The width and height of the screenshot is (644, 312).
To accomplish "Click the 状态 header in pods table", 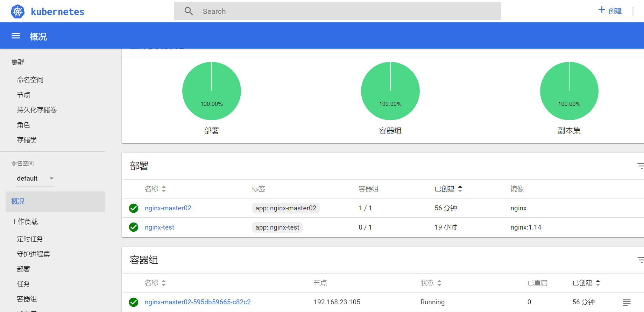I will tap(427, 283).
